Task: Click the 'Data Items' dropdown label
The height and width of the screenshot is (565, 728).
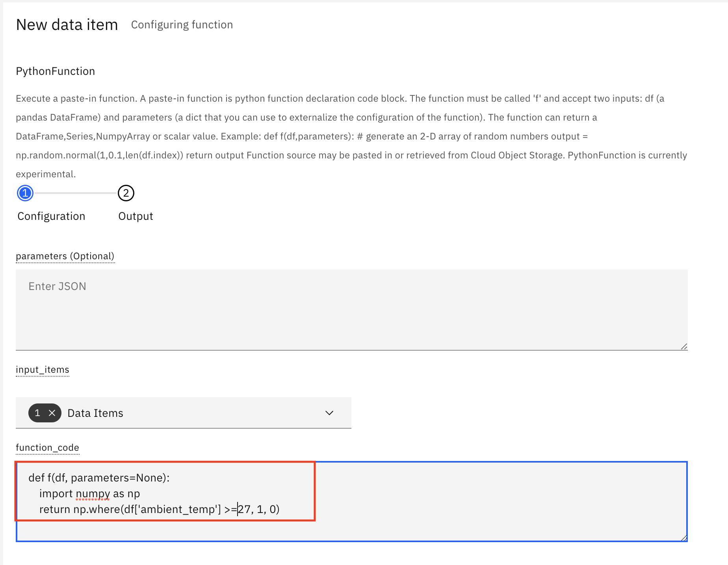Action: [x=95, y=413]
